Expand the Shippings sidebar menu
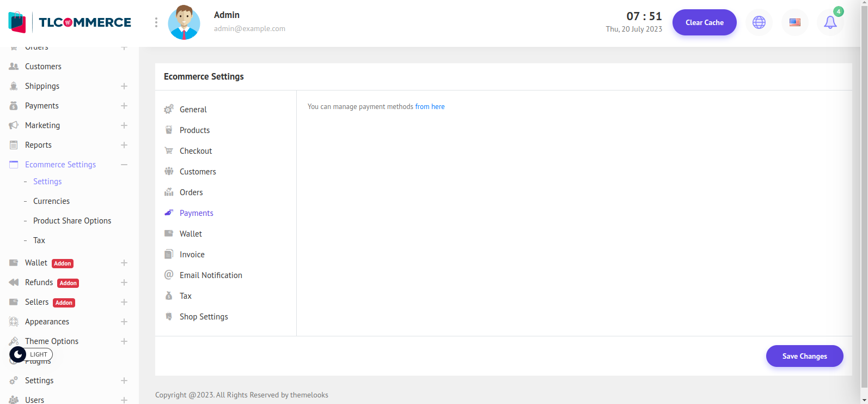The width and height of the screenshot is (868, 404). coord(124,86)
